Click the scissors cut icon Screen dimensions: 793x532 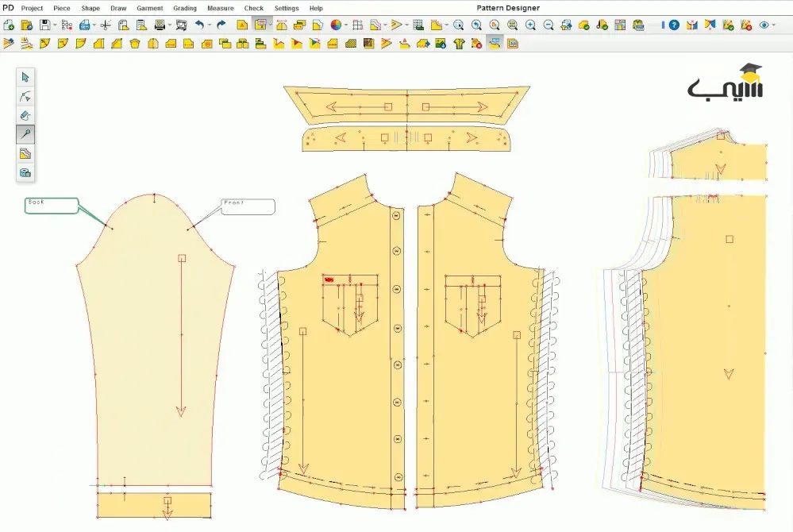pos(106,25)
